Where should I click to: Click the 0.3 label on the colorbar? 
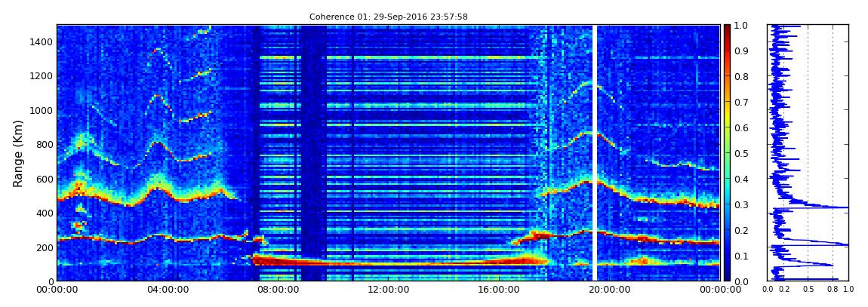(x=743, y=204)
